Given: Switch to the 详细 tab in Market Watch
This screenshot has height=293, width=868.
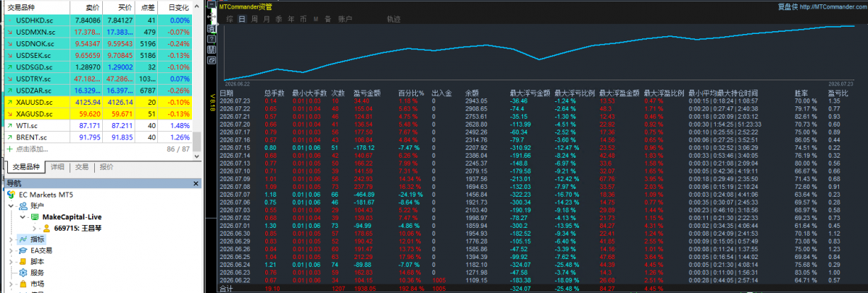Looking at the screenshot, I should [57, 167].
